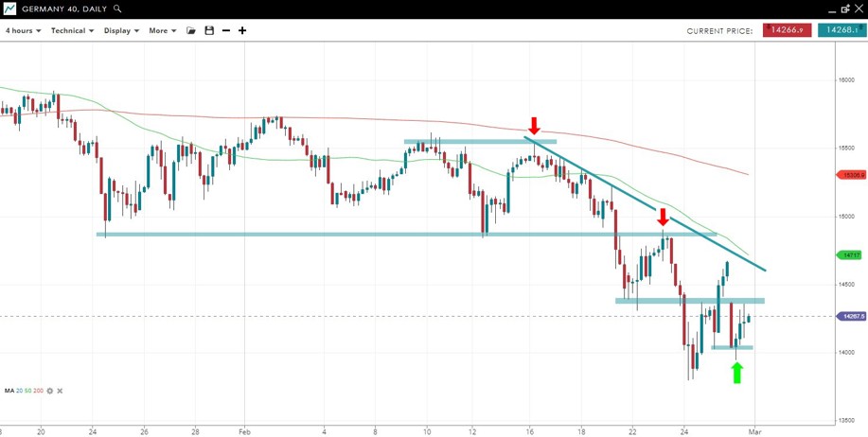This screenshot has width=868, height=437.
Task: Click the green 14717 MA price label
Action: coord(851,255)
